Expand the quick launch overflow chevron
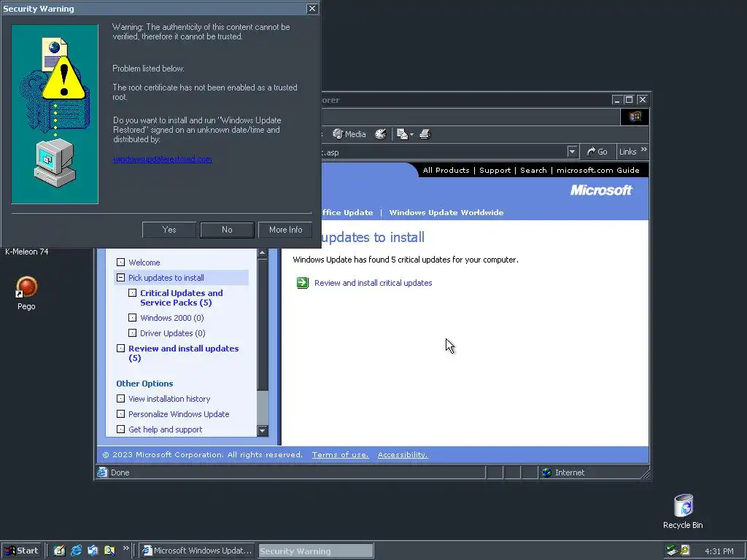747x560 pixels. point(125,548)
